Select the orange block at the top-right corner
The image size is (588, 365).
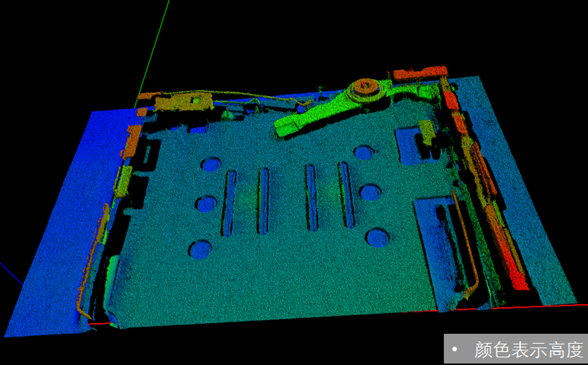click(x=419, y=74)
